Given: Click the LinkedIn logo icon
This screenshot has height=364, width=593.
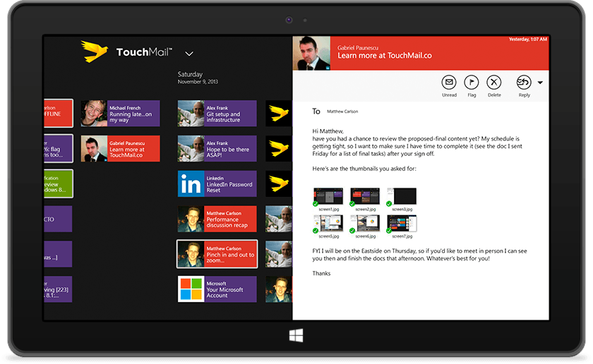Looking at the screenshot, I should [191, 183].
